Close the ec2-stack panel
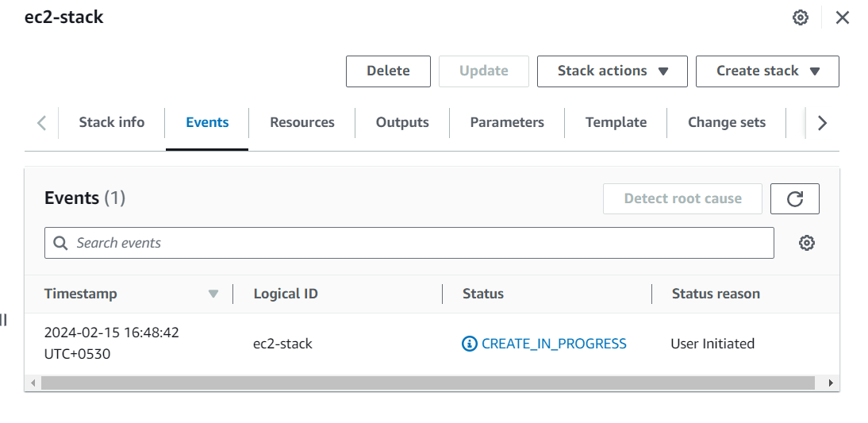 [x=843, y=17]
